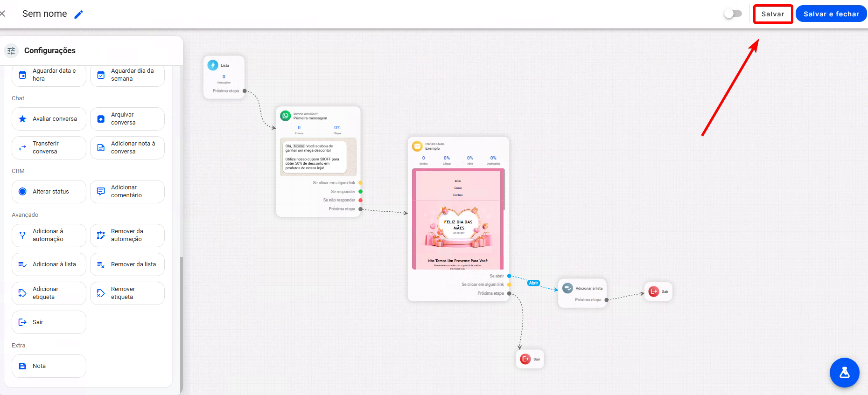The image size is (868, 395).
Task: Choose the Nota extra item
Action: click(49, 366)
